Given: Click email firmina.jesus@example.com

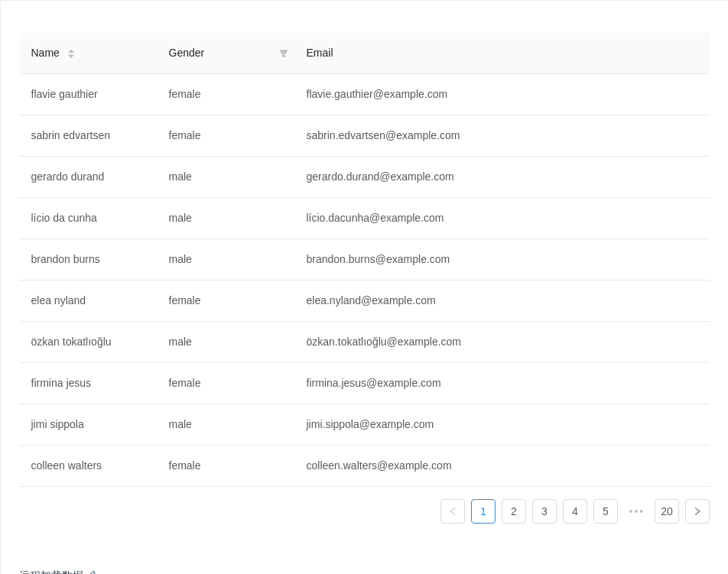Looking at the screenshot, I should [x=373, y=383].
